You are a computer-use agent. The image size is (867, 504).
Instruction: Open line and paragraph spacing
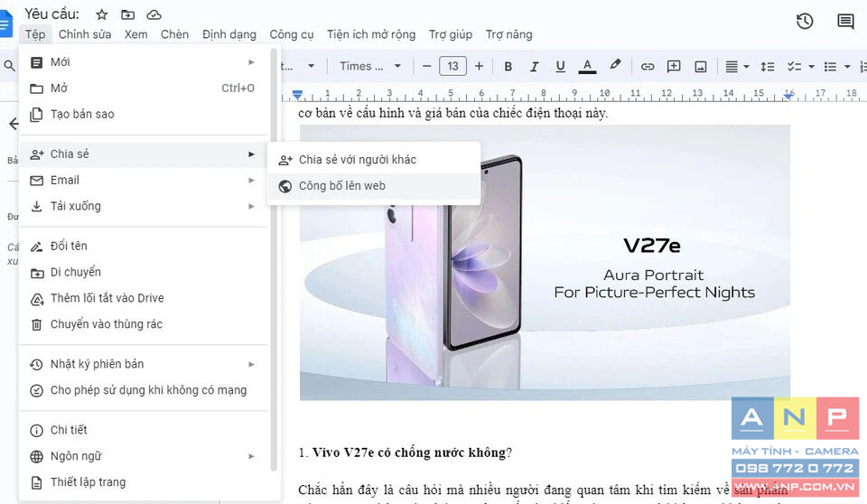tap(768, 67)
